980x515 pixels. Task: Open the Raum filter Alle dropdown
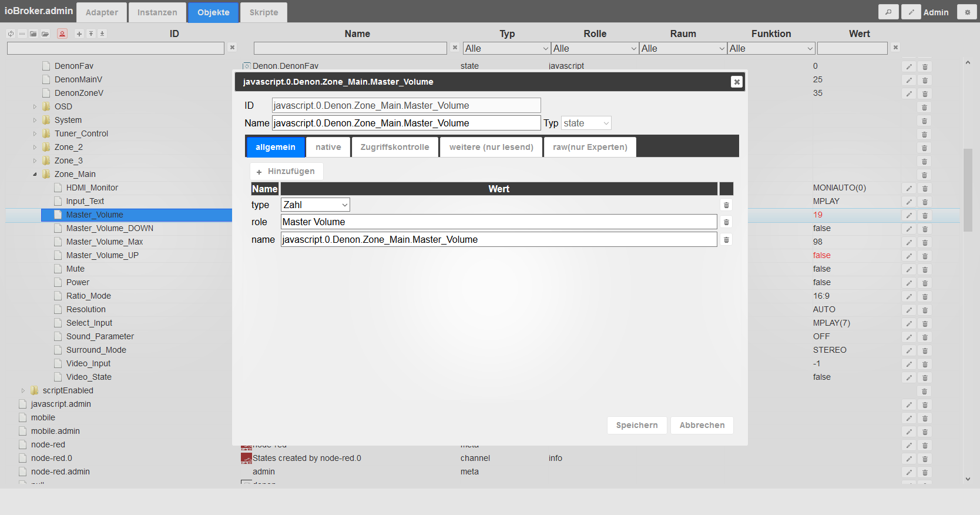(x=683, y=48)
